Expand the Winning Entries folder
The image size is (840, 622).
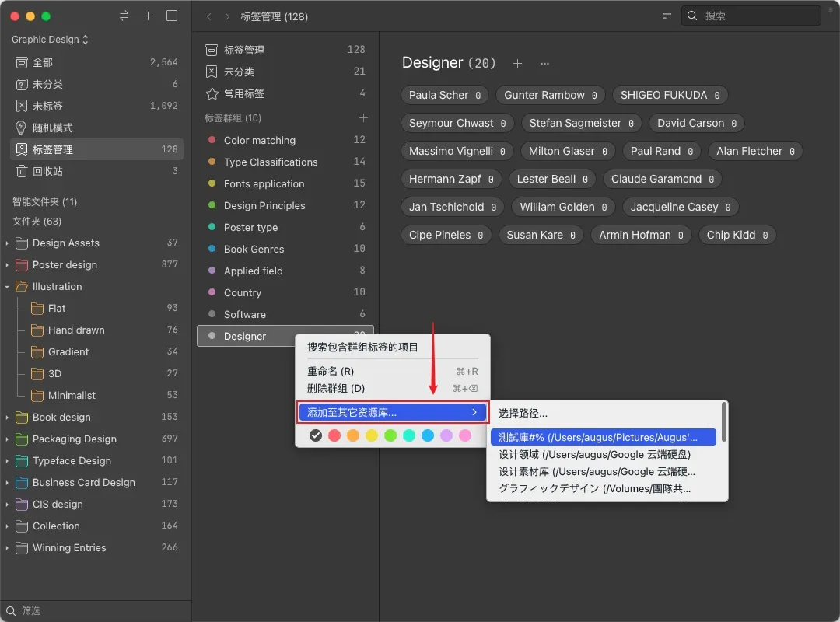click(x=7, y=548)
